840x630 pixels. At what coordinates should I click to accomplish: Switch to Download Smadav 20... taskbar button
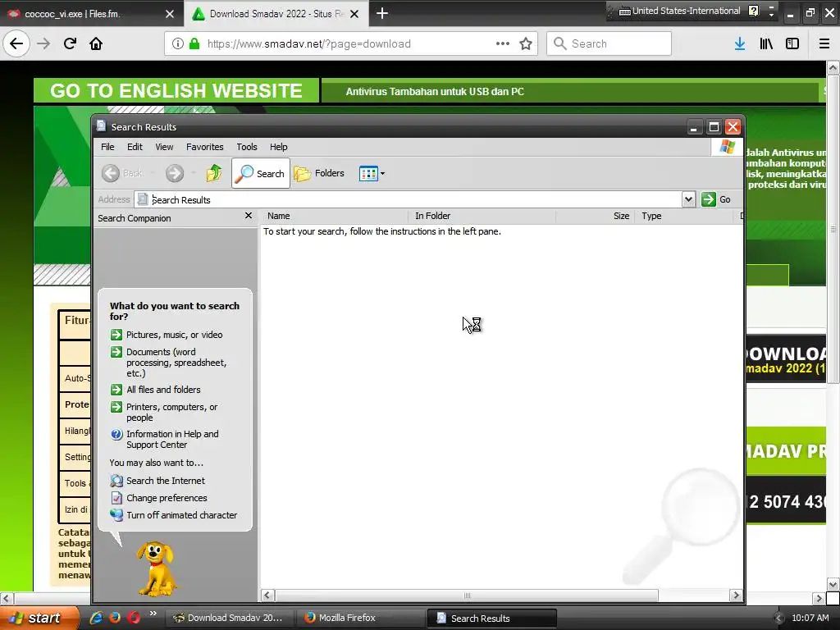tap(230, 618)
